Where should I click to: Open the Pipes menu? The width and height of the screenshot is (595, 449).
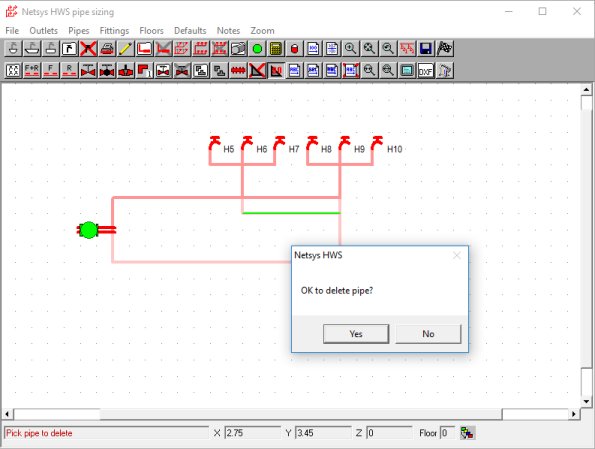[x=79, y=30]
